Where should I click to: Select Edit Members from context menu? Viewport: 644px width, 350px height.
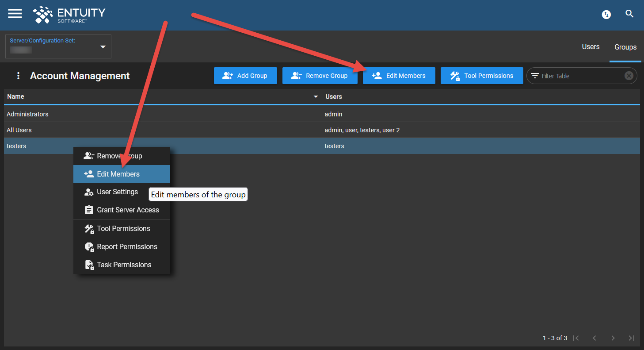(x=117, y=173)
